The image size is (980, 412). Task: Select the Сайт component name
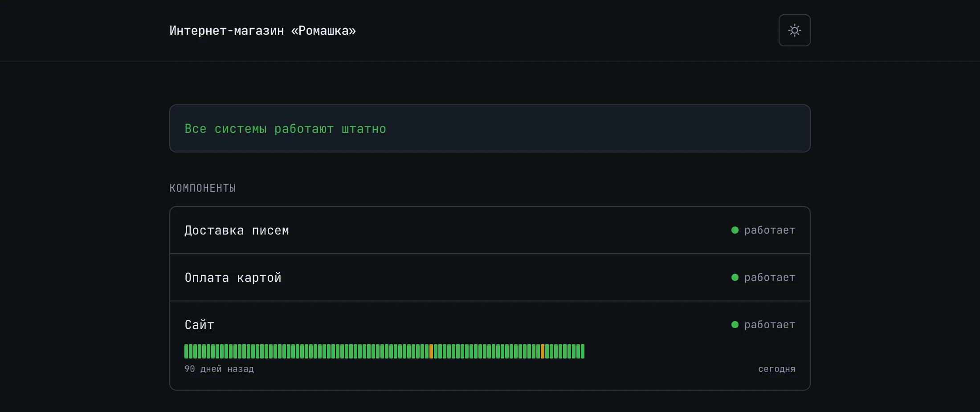click(x=200, y=325)
